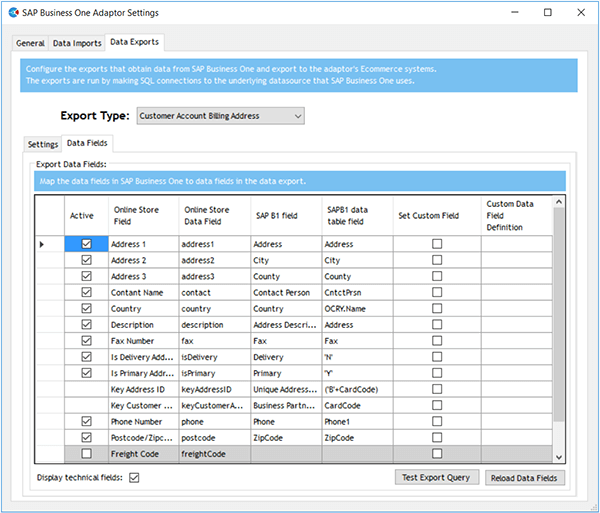The width and height of the screenshot is (600, 513).
Task: Toggle Active checkbox for Postcode/Zipcode row
Action: pyautogui.click(x=86, y=438)
